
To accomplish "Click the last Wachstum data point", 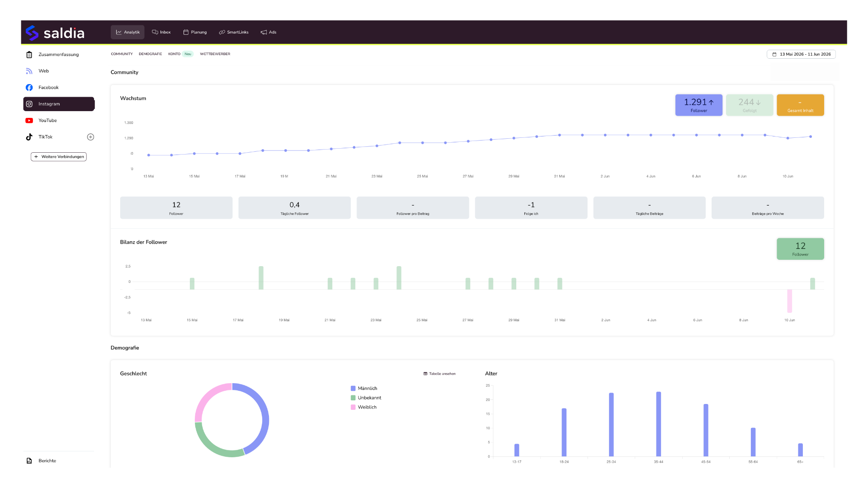I will coord(811,136).
